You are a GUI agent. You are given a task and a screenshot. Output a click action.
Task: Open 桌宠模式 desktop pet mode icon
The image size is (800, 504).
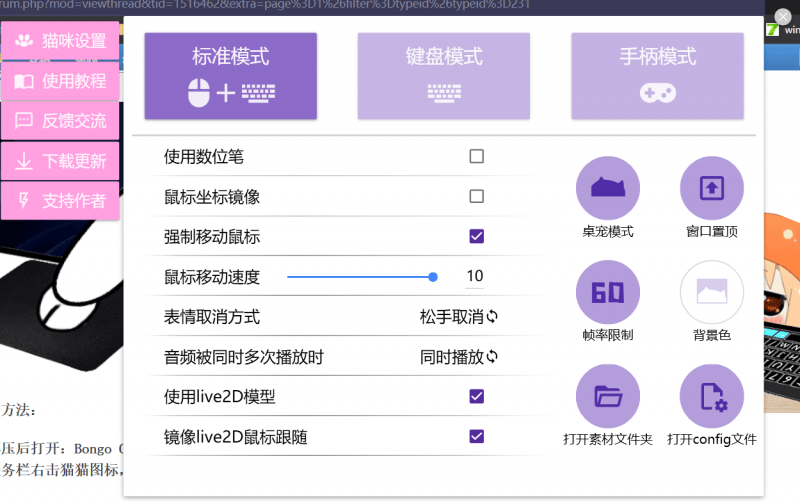607,188
